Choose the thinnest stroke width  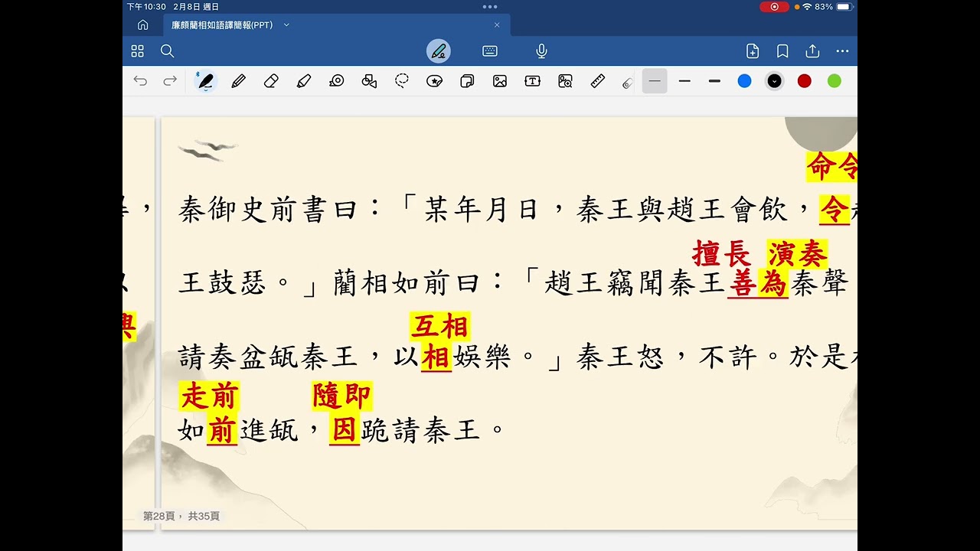point(655,80)
